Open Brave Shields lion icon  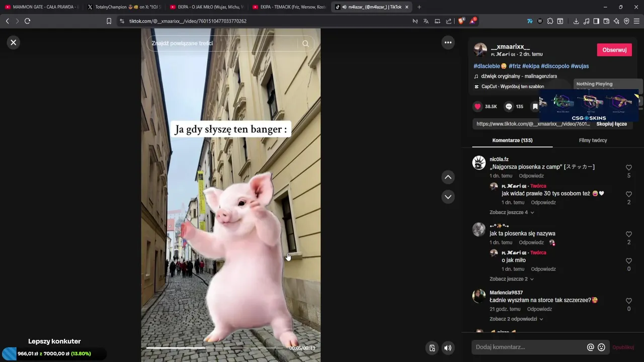pos(461,21)
